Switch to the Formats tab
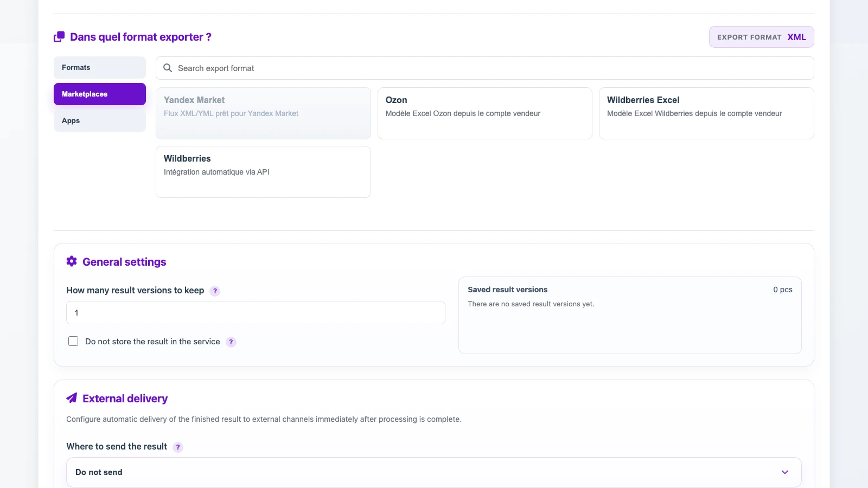Image resolution: width=868 pixels, height=488 pixels. pos(100,67)
